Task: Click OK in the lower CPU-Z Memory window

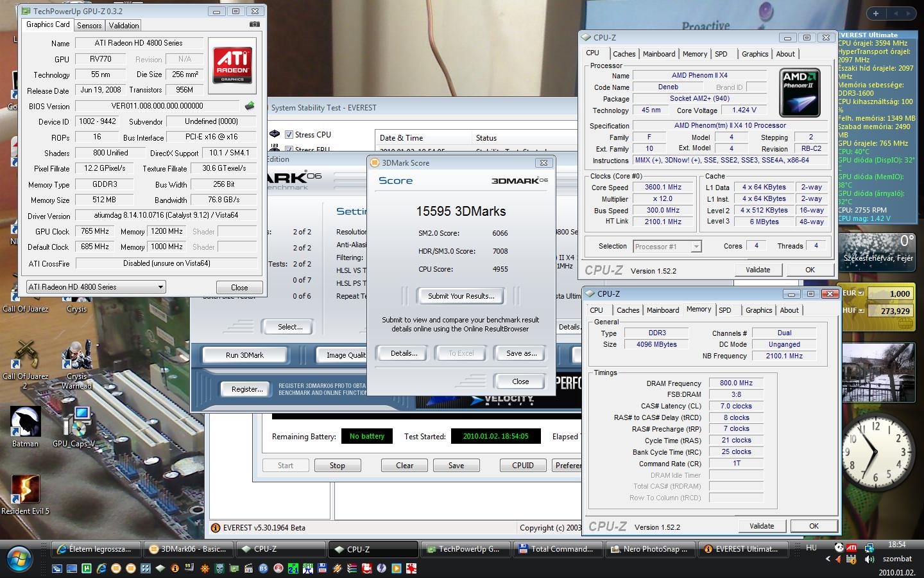Action: click(814, 526)
